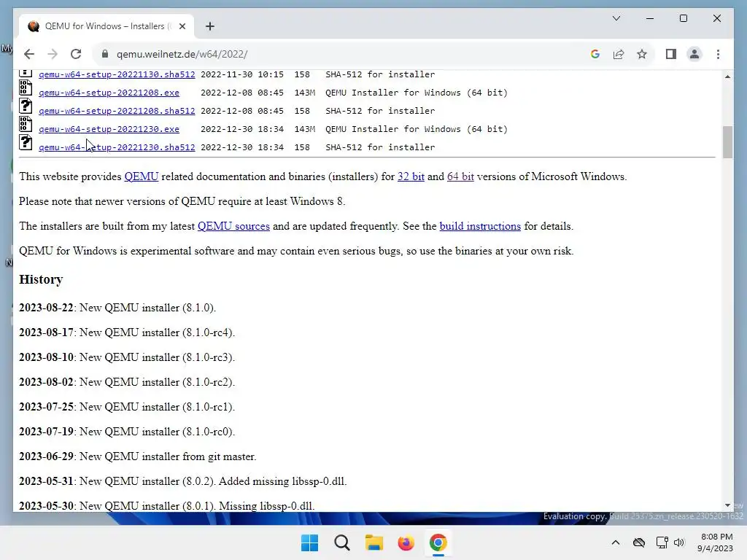Open qemu-w64-setup-20221230.sha512 link
Screen dimensions: 747x560
(x=117, y=147)
